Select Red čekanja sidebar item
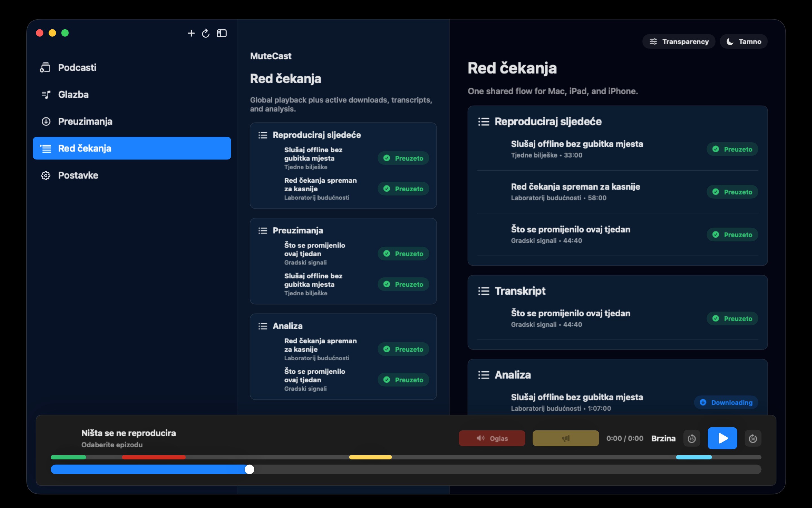The height and width of the screenshot is (508, 812). point(132,148)
